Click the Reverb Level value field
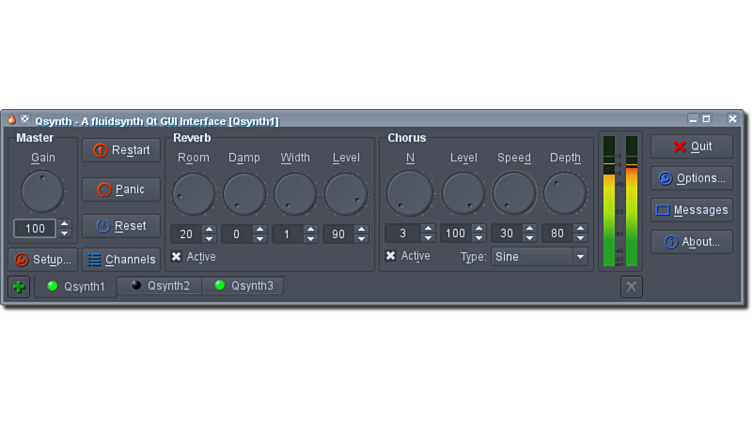 coord(338,234)
